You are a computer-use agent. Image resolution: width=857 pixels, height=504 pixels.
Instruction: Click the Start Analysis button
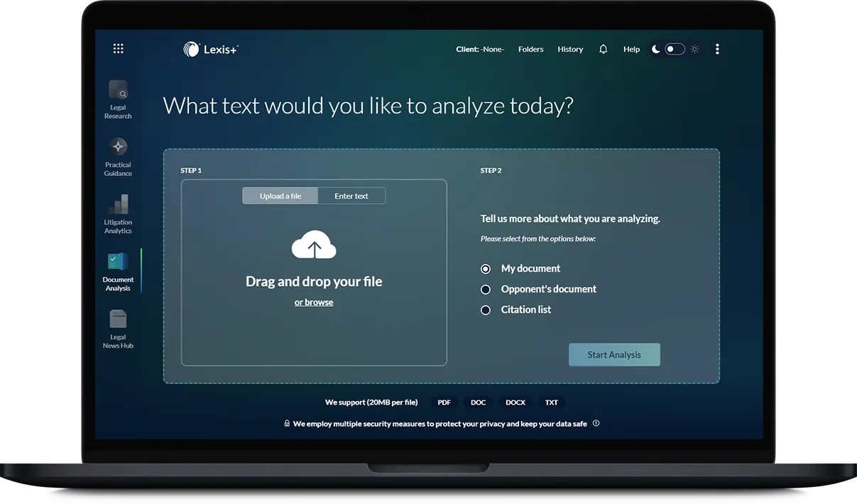pyautogui.click(x=614, y=355)
